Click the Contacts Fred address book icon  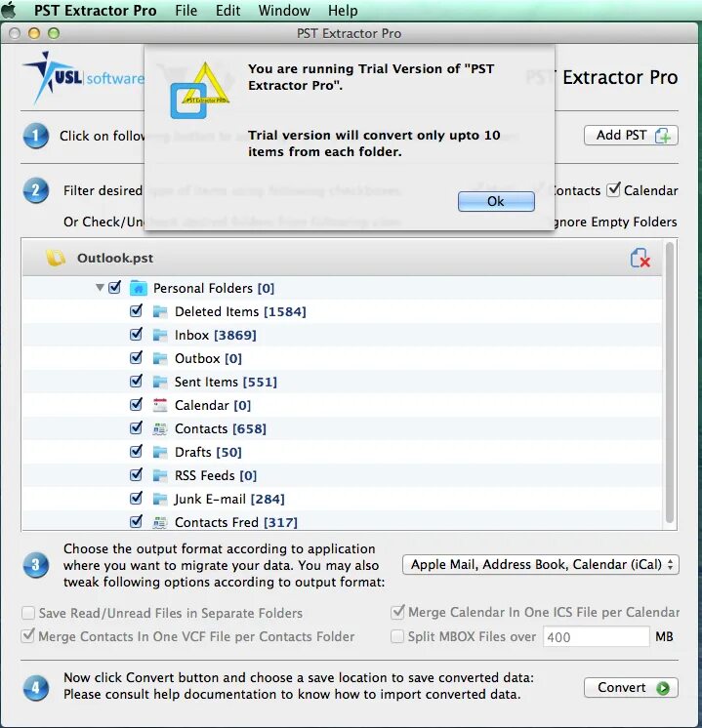pos(160,522)
